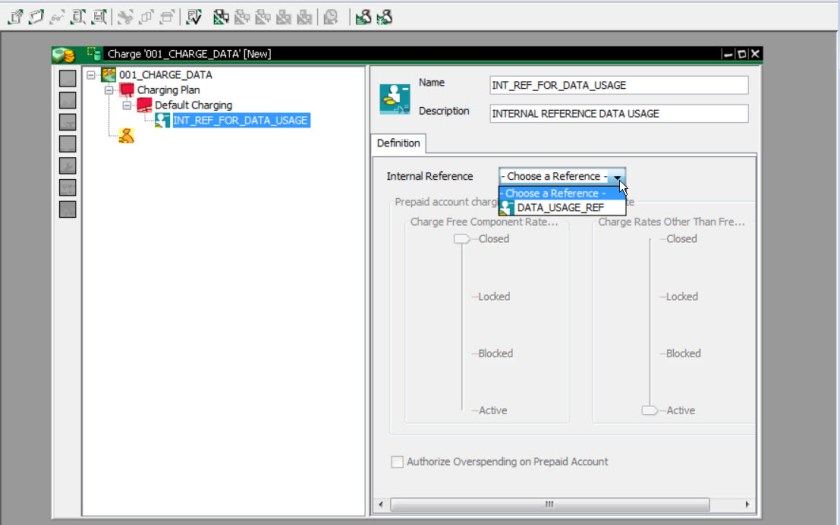Click the Internal Reference label
The image size is (840, 525).
tap(430, 176)
